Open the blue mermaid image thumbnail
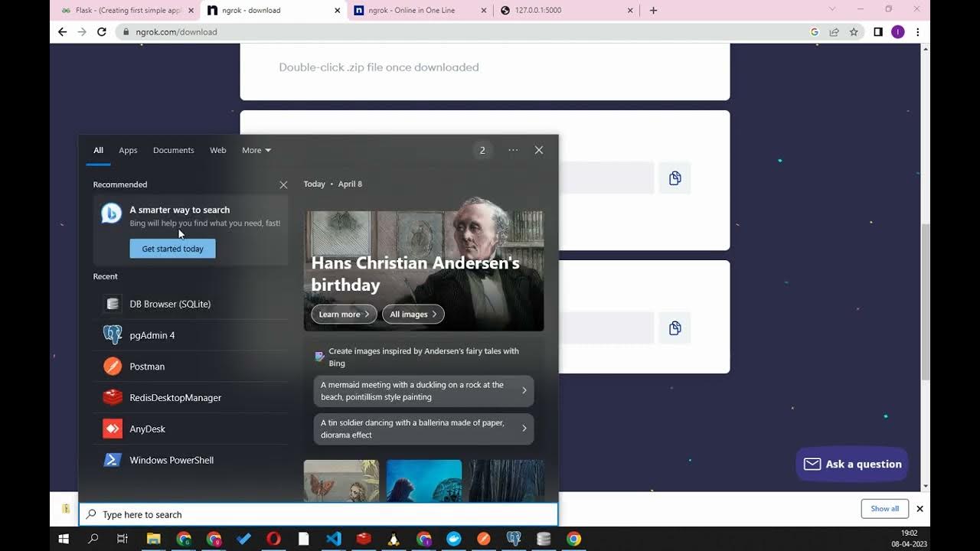Screen dimensions: 980x551 (x=424, y=481)
